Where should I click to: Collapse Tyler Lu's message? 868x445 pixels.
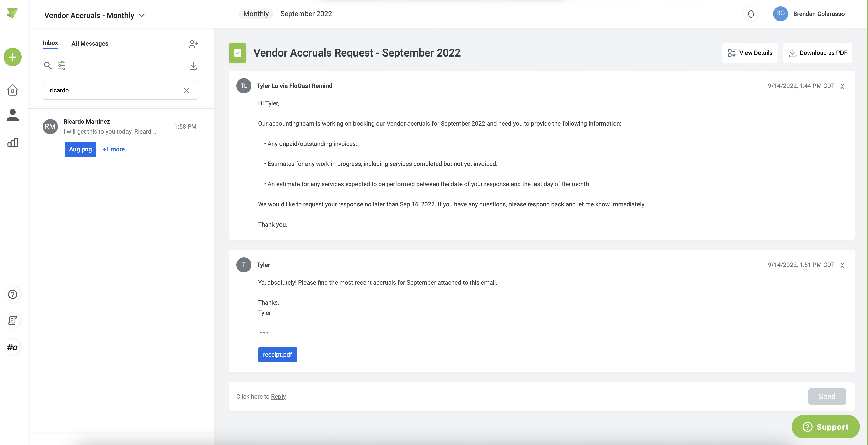(842, 86)
